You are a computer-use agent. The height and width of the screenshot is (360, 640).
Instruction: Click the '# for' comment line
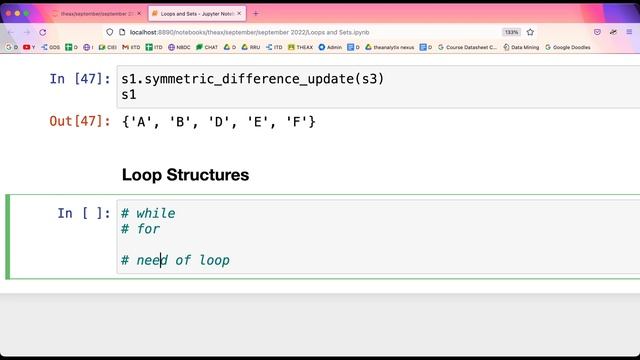click(x=140, y=229)
